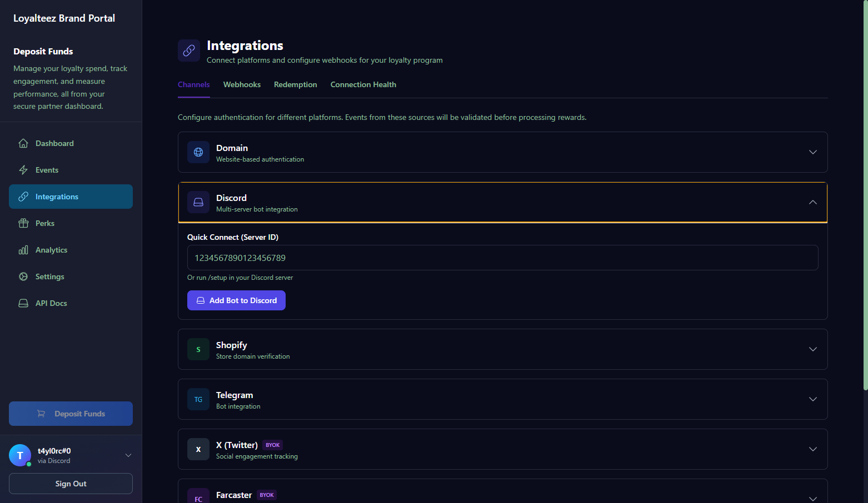This screenshot has height=503, width=868.
Task: Click the Events lightning bolt icon
Action: [x=23, y=169]
